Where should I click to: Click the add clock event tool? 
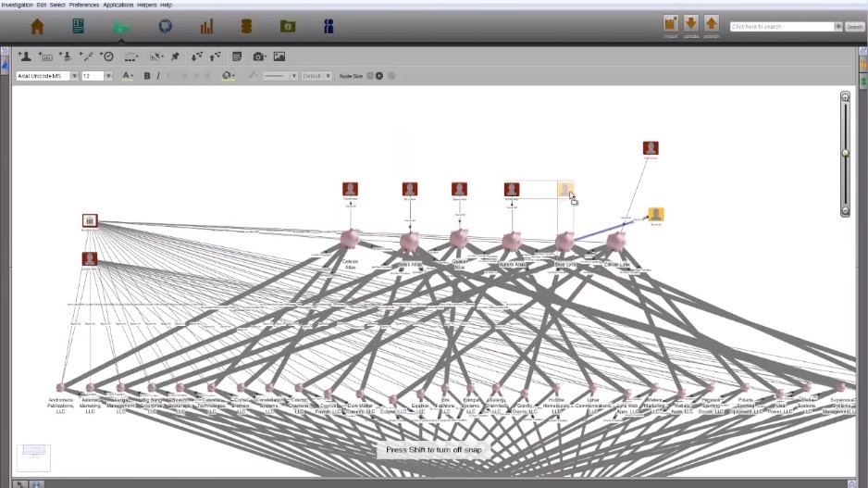click(x=106, y=56)
